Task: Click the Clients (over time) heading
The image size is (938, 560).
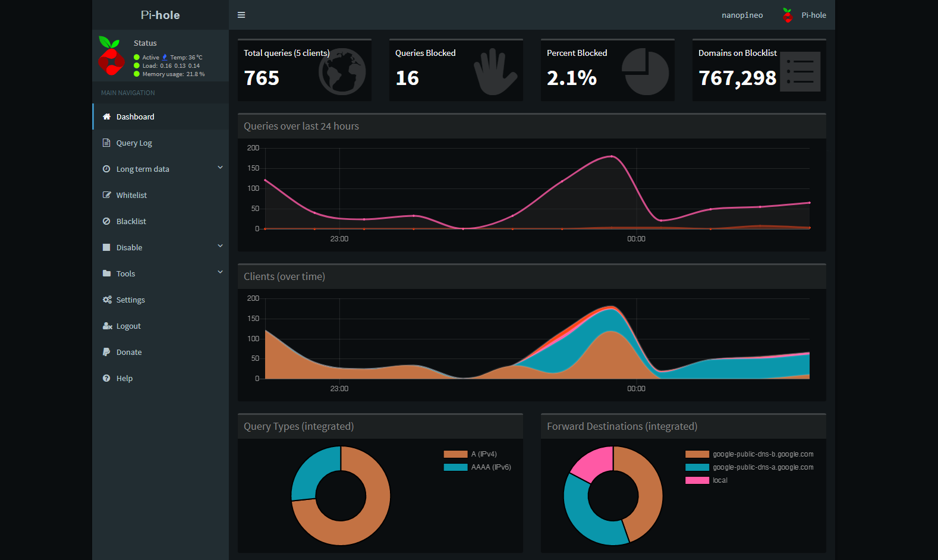Action: pyautogui.click(x=284, y=276)
